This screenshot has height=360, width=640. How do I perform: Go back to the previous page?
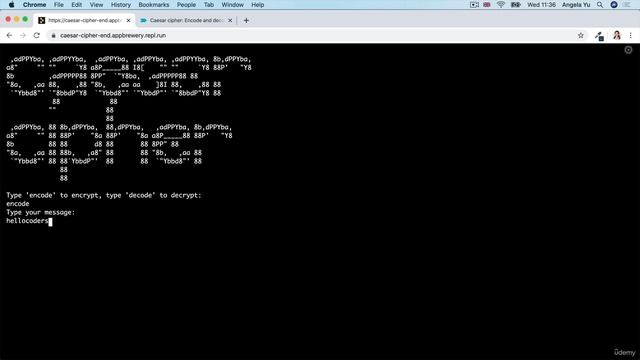[9, 36]
